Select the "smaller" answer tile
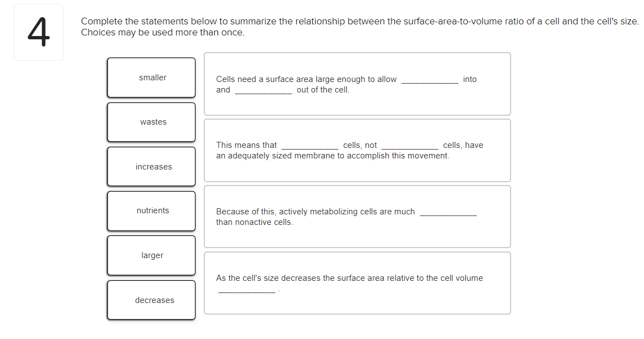The image size is (644, 339). 151,78
